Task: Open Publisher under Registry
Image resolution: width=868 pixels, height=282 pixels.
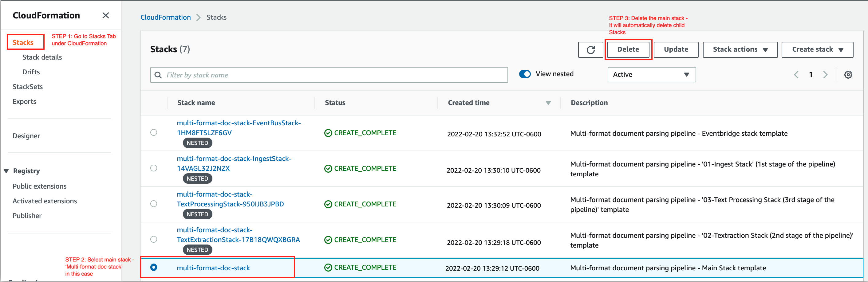Action: [27, 216]
